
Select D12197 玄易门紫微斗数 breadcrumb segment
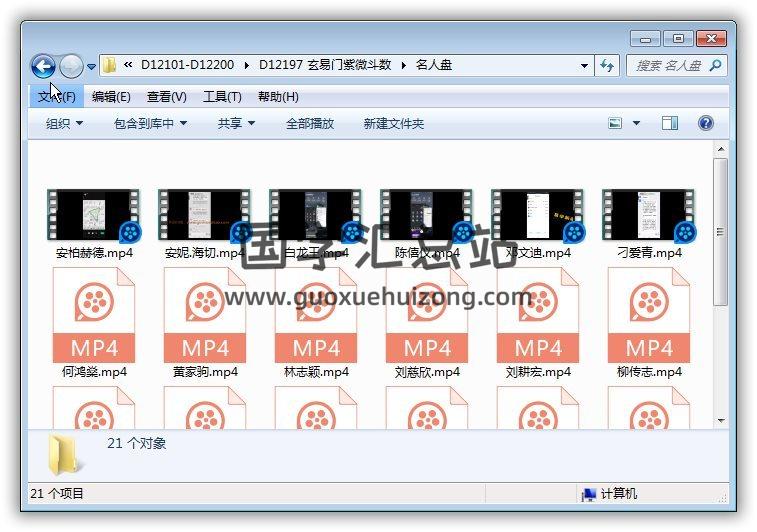(325, 65)
